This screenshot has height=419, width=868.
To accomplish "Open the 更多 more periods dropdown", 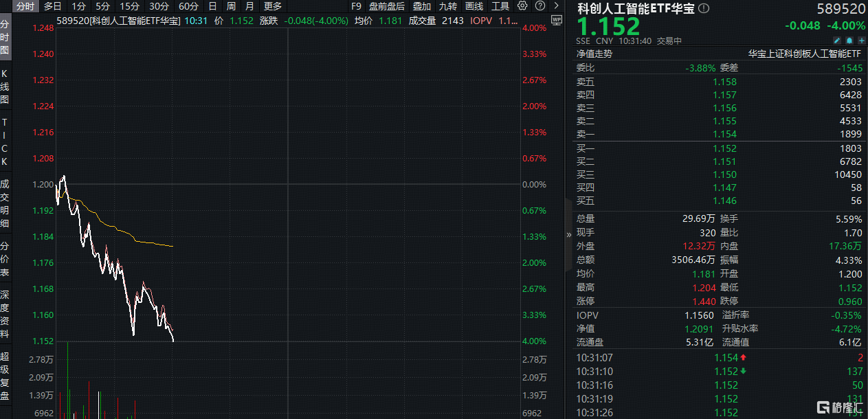I will click(273, 6).
